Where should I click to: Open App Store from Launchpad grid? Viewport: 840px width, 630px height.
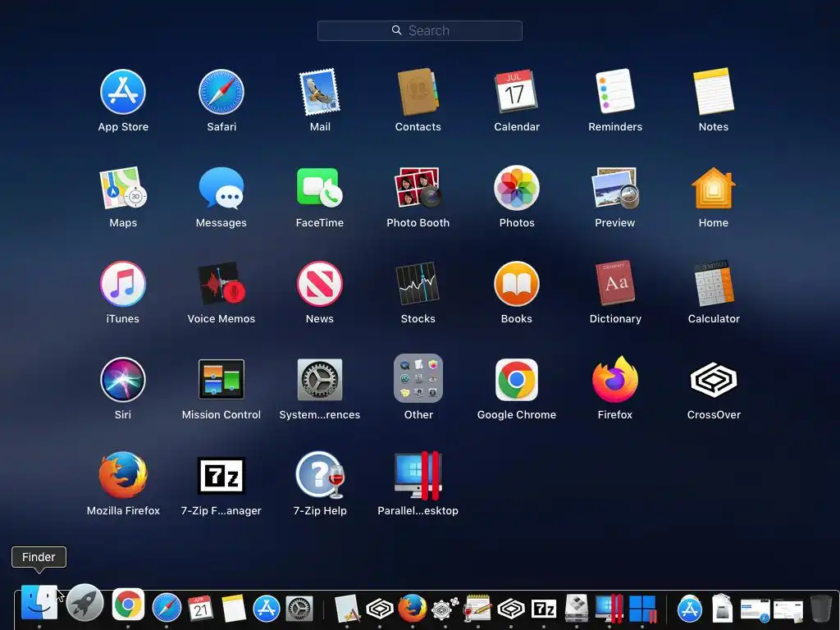[x=123, y=92]
